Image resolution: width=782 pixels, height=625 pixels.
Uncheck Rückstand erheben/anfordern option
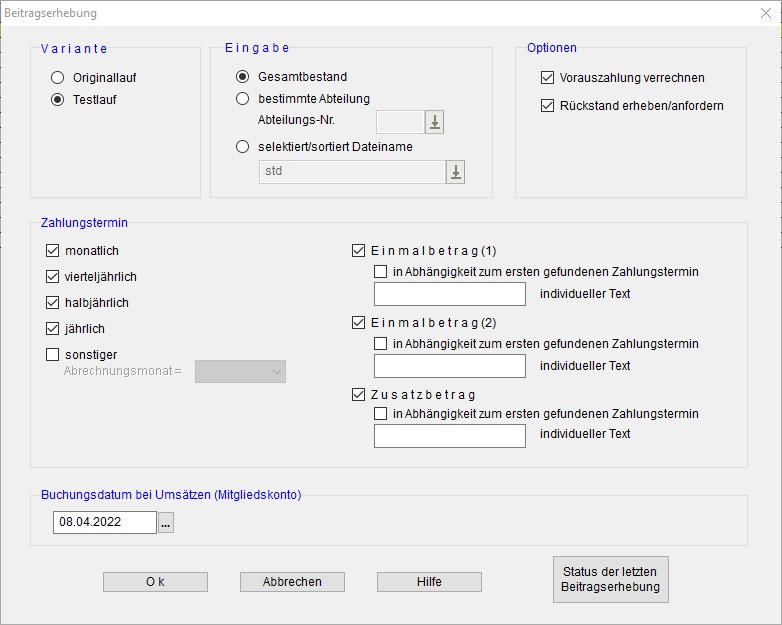tap(547, 106)
